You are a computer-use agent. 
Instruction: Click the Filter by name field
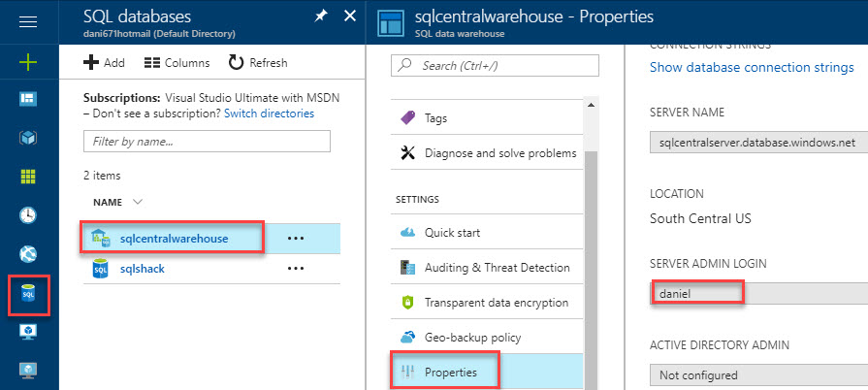point(207,142)
